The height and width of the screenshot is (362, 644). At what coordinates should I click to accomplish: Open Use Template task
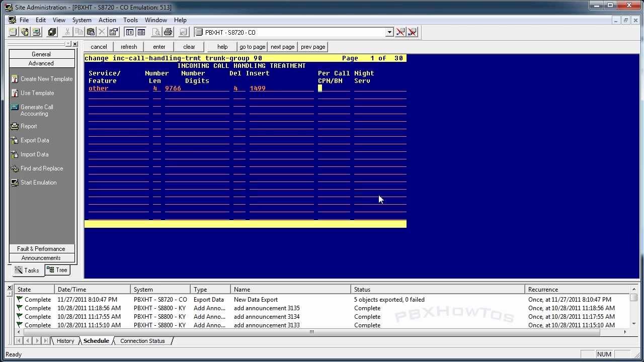click(33, 93)
